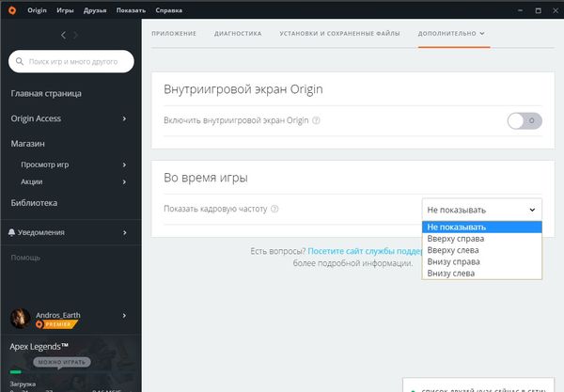Go forward with the right arrow
The width and height of the screenshot is (564, 392).
[x=75, y=35]
